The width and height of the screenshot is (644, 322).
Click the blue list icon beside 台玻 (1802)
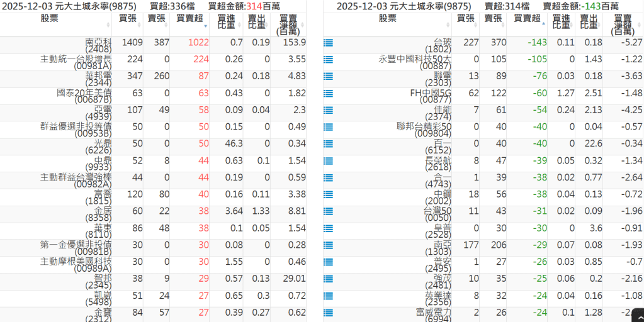[x=328, y=43]
